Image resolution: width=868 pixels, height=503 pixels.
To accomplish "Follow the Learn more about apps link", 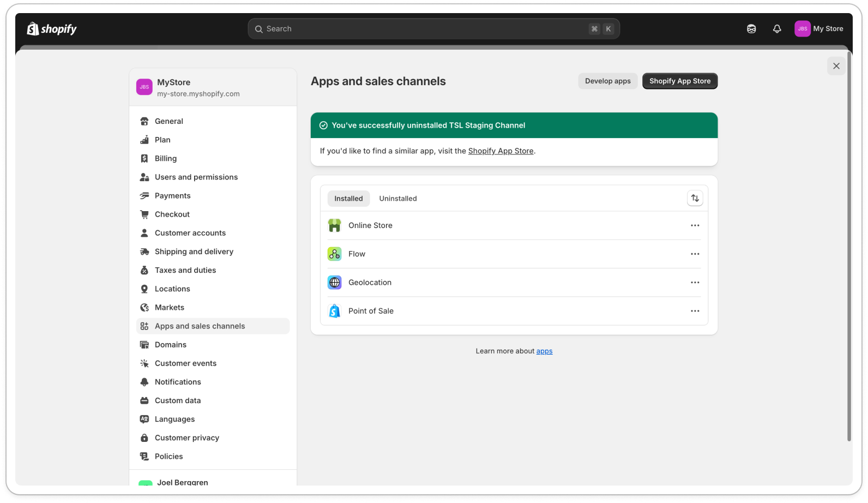I will pos(544,351).
